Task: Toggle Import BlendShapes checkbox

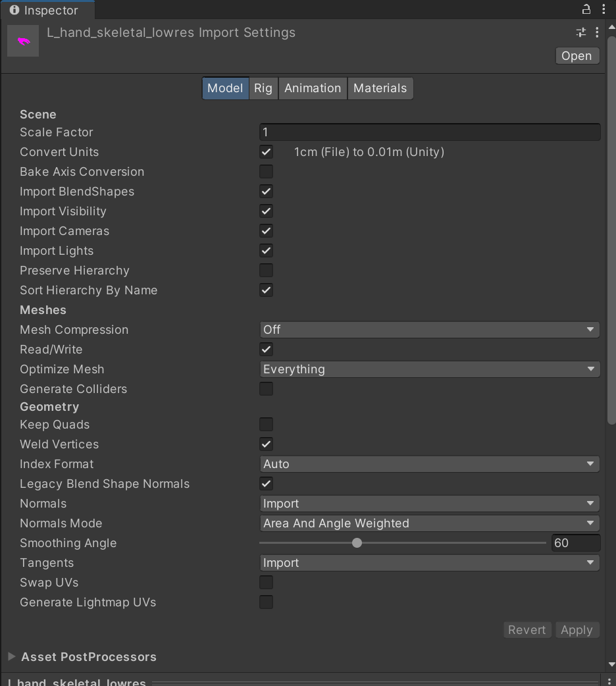Action: [x=266, y=191]
